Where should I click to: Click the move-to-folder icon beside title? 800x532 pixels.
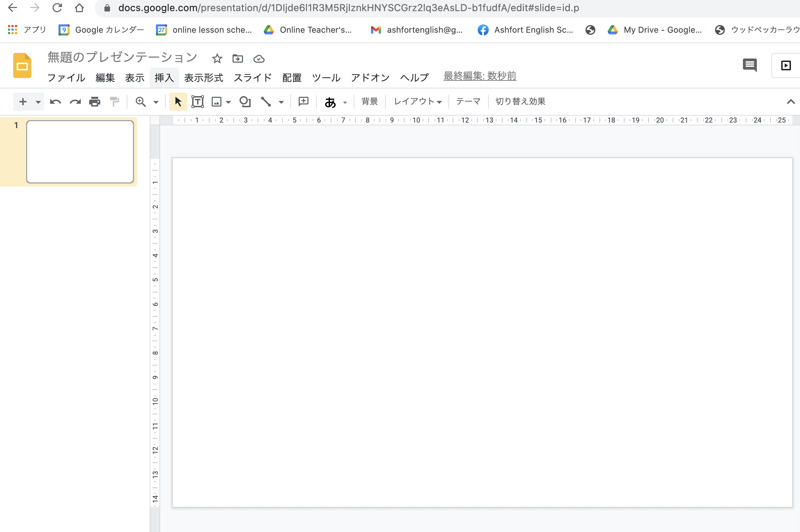(x=238, y=58)
